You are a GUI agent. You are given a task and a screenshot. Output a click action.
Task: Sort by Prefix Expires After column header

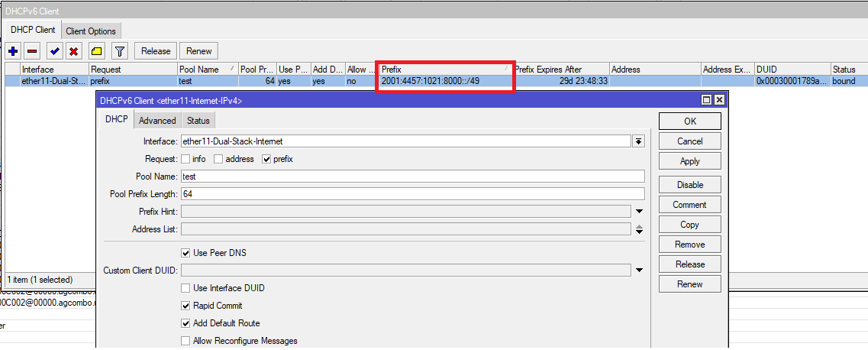tap(561, 70)
